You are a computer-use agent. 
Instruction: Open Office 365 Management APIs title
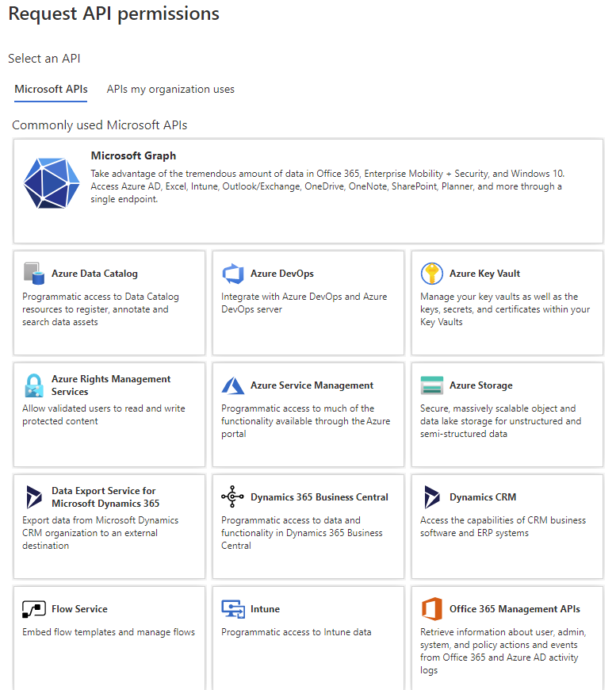pyautogui.click(x=515, y=608)
